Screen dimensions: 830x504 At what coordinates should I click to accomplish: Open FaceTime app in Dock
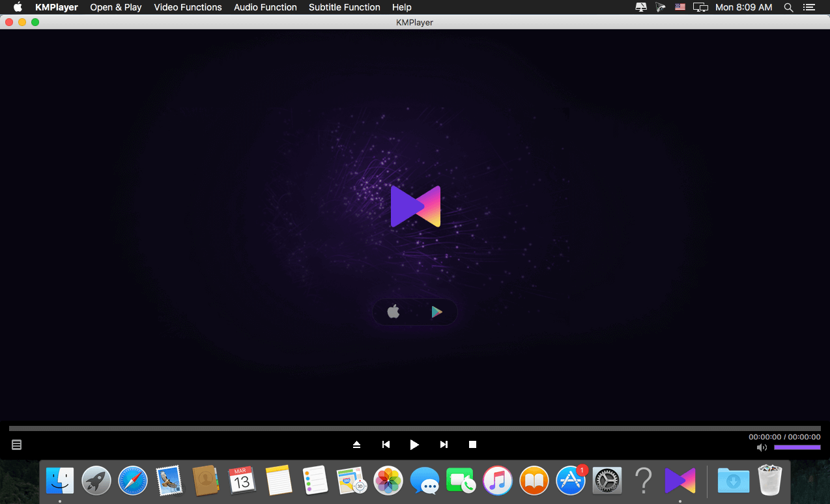[461, 481]
